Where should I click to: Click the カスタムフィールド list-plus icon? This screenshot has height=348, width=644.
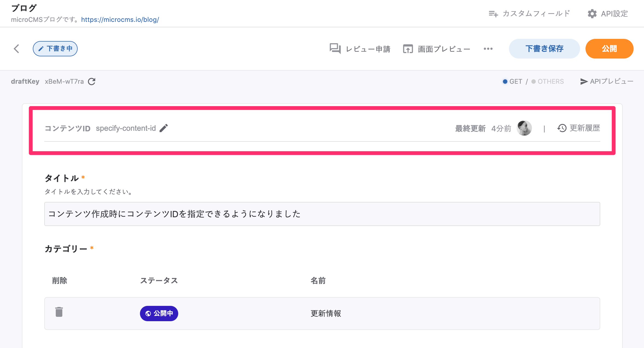tap(493, 14)
